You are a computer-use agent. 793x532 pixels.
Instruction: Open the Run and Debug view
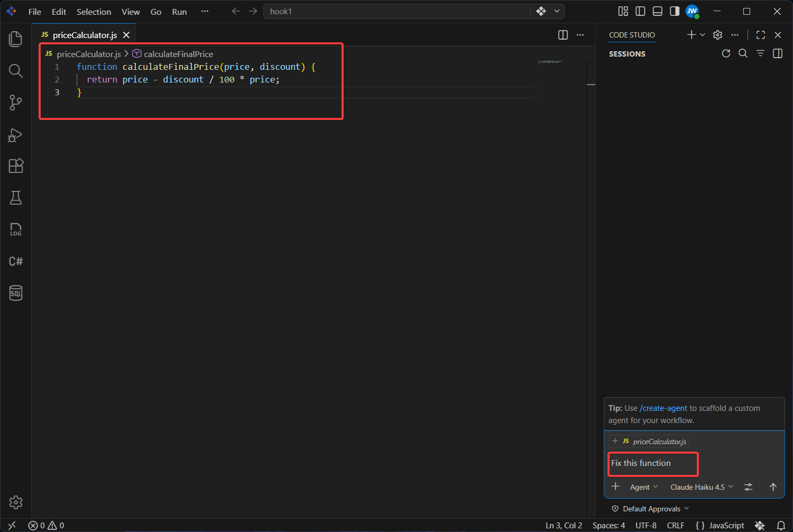(x=16, y=135)
